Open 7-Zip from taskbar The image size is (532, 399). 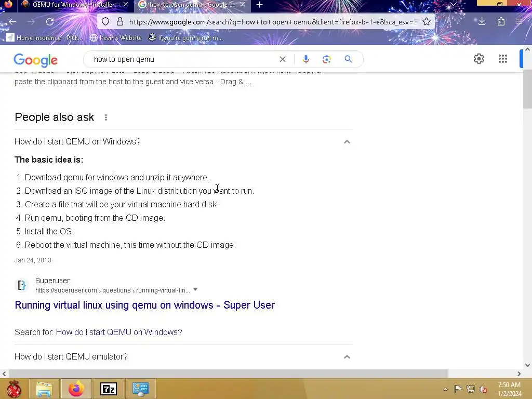(x=109, y=389)
